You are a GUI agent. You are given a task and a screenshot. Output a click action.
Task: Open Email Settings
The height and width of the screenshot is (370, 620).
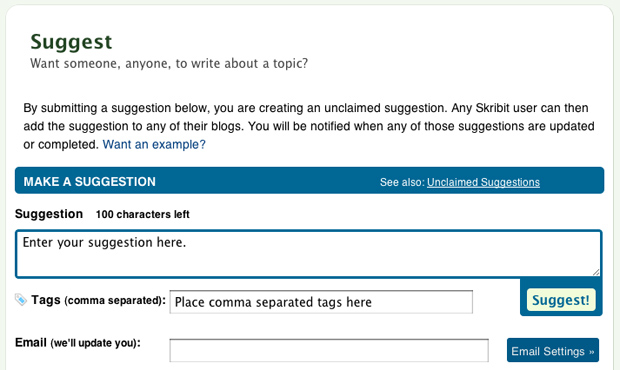553,350
